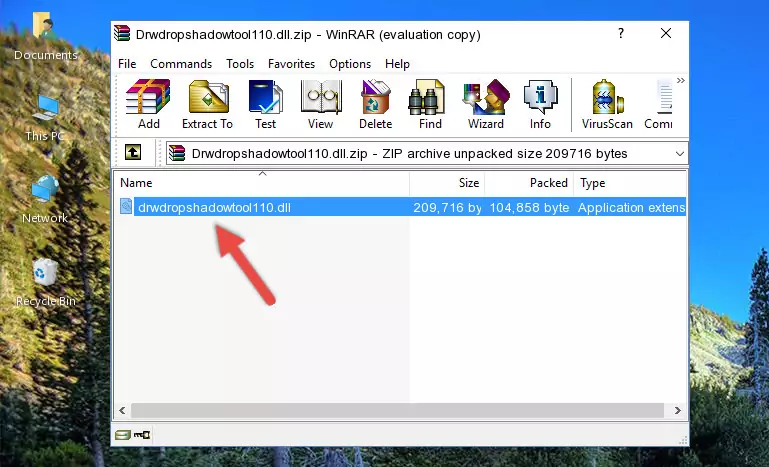Click the WinRAR title bar help button

[x=621, y=33]
